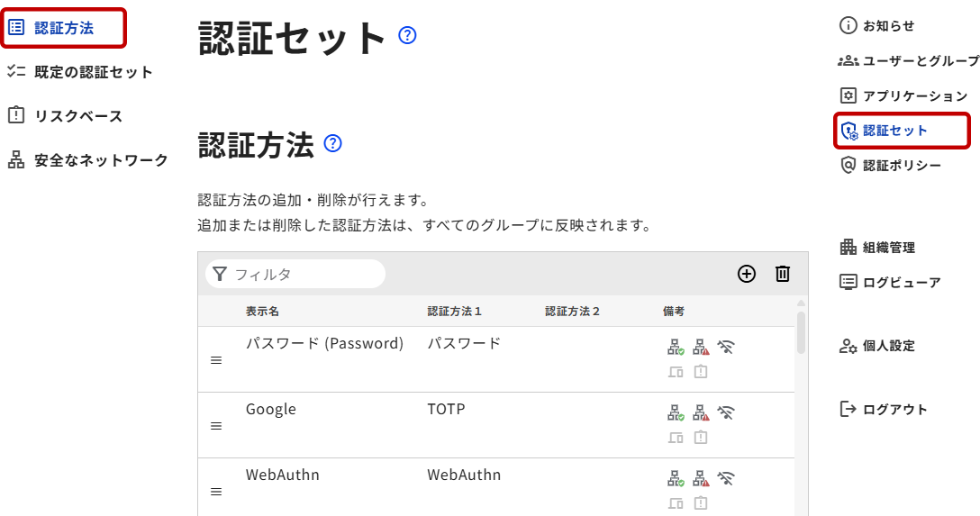Click drag handle for パスワード row
980x516 pixels.
(216, 360)
